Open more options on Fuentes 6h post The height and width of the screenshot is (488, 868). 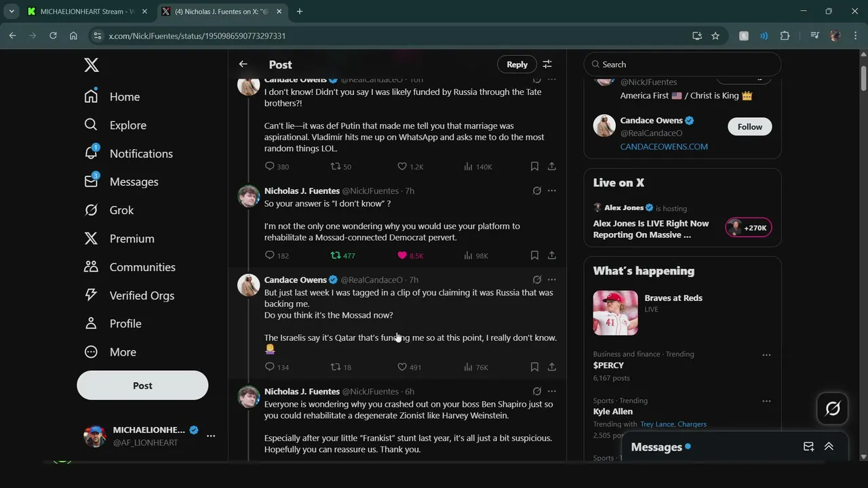click(552, 392)
